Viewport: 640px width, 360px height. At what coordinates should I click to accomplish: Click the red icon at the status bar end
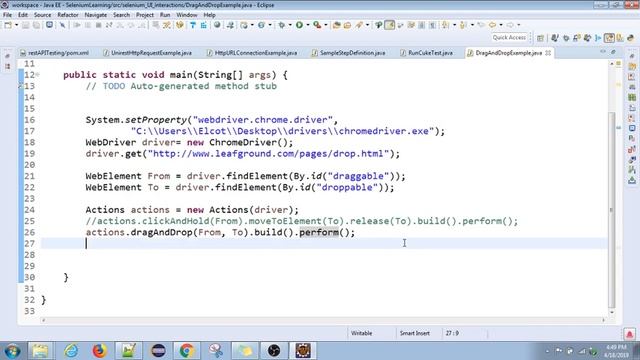[x=629, y=334]
